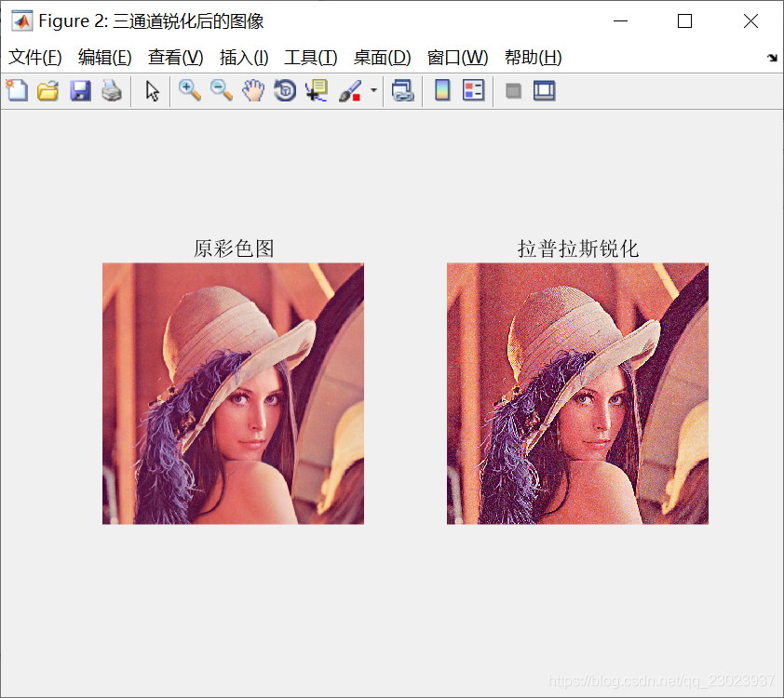Save the figure with the floppy disk icon
The width and height of the screenshot is (784, 698).
tap(80, 91)
